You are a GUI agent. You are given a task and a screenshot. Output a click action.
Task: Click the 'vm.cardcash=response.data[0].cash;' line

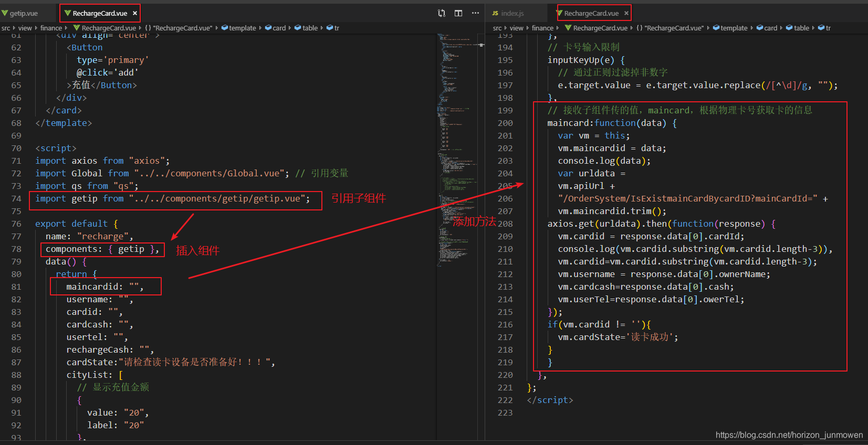[646, 287]
